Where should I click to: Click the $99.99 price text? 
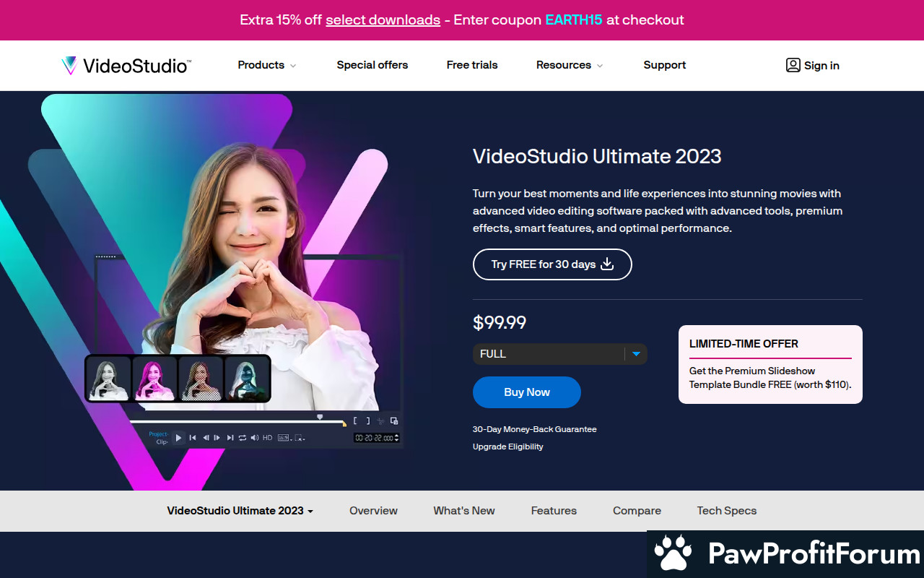[500, 322]
